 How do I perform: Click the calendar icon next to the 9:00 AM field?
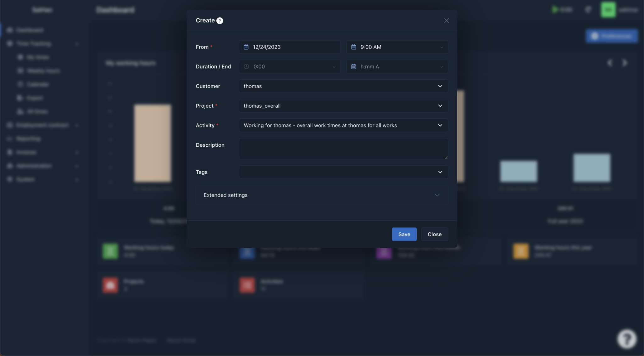354,47
